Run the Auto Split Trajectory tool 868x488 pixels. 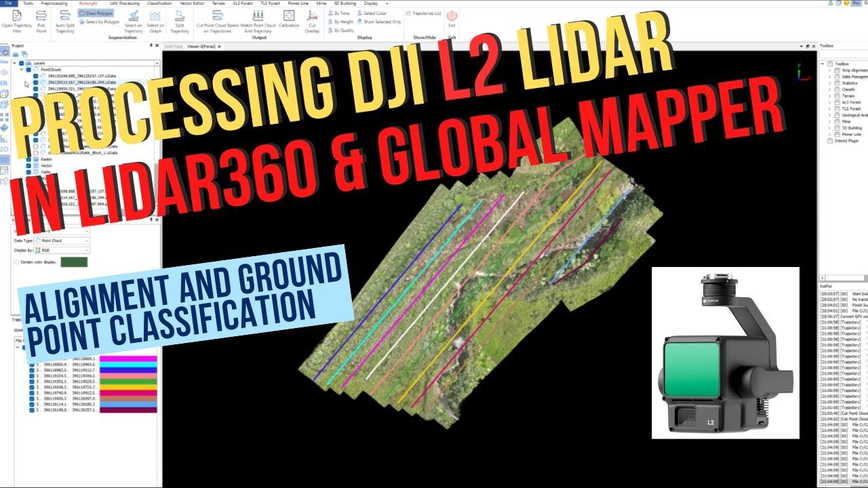coord(65,22)
